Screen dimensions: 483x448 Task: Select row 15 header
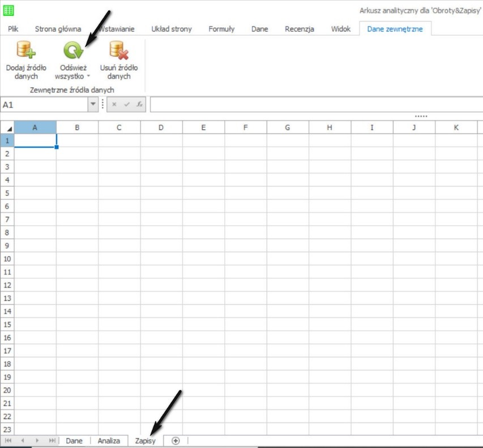point(7,325)
